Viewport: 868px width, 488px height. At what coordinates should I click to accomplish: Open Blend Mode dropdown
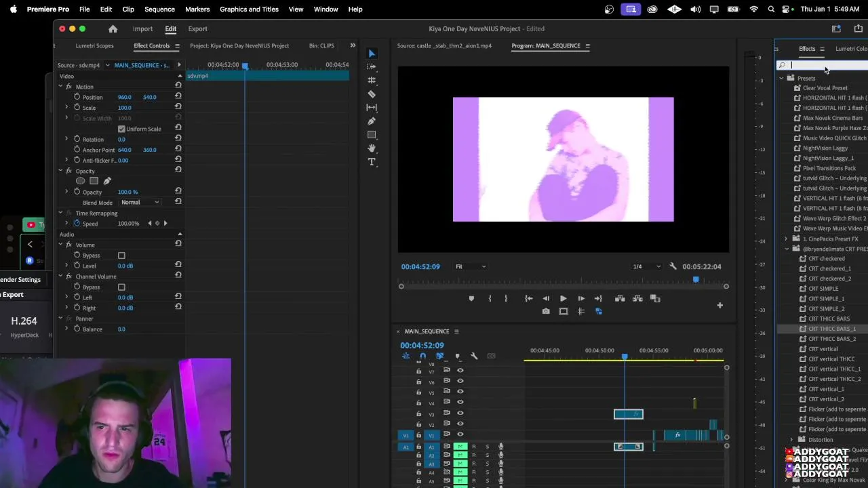(140, 202)
